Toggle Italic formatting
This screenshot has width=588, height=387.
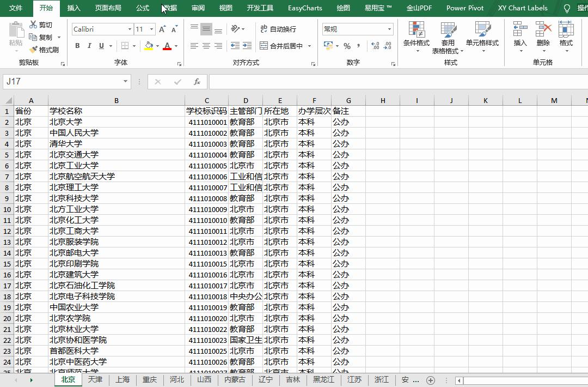point(89,46)
